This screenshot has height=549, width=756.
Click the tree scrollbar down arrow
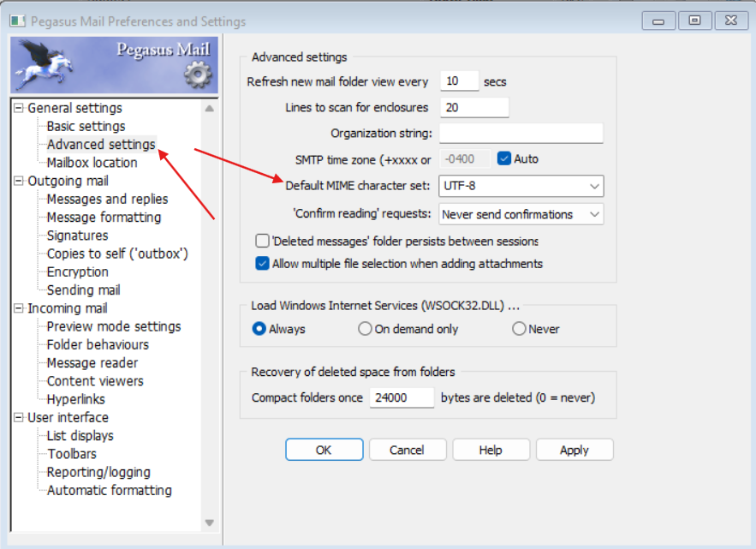tap(210, 522)
